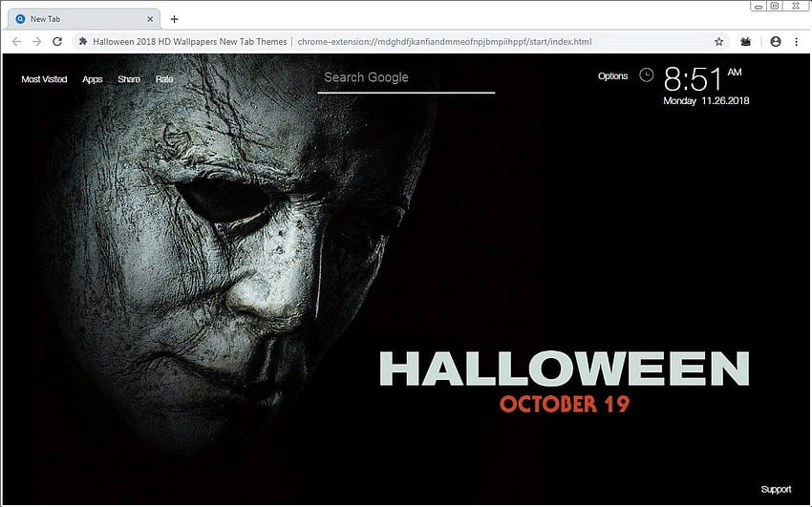Bookmark this page with the star icon

click(x=718, y=41)
